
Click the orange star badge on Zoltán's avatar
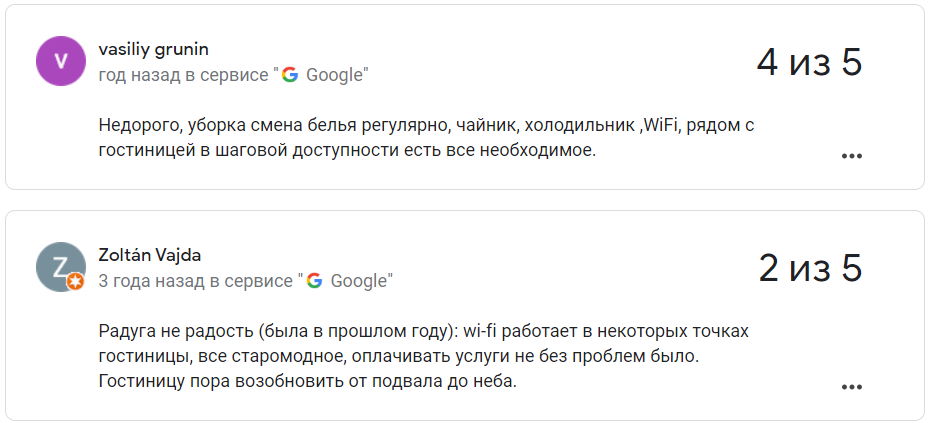[75, 283]
